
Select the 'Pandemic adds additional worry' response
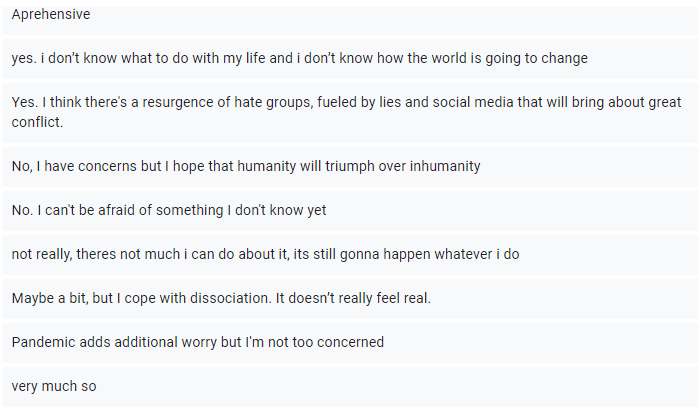[x=198, y=342]
